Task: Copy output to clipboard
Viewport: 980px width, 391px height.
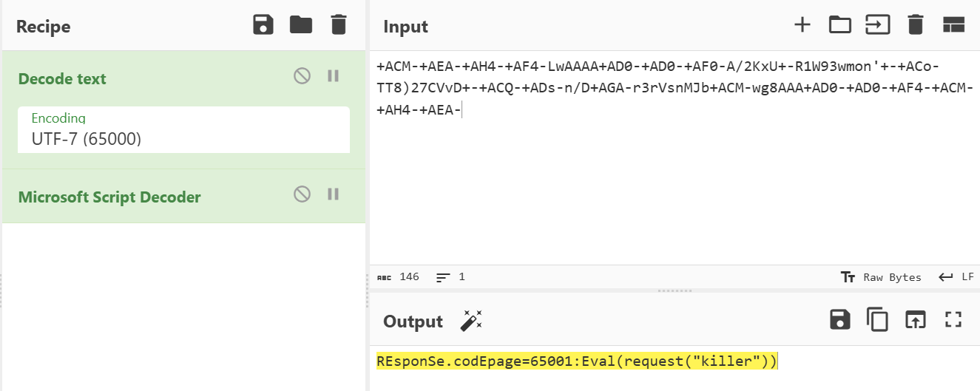Action: (x=878, y=319)
